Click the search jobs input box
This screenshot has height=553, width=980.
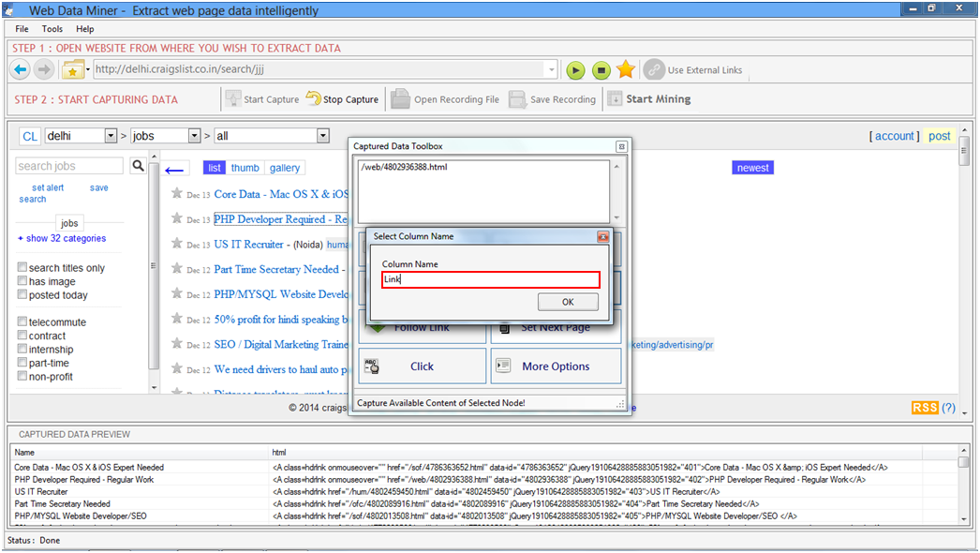click(x=69, y=166)
